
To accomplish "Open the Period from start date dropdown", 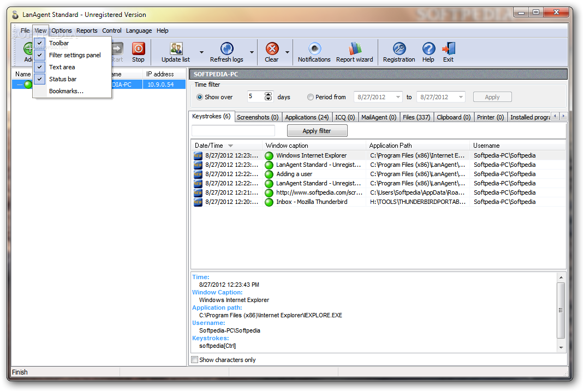I will coord(398,97).
